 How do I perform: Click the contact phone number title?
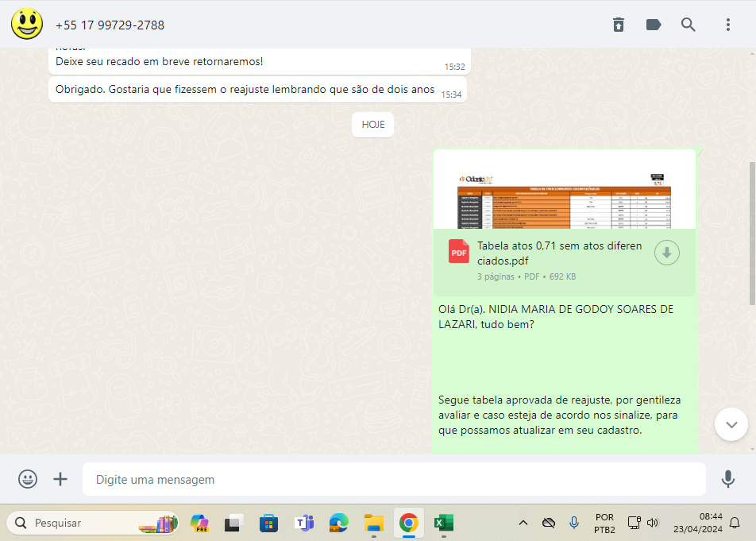point(110,25)
